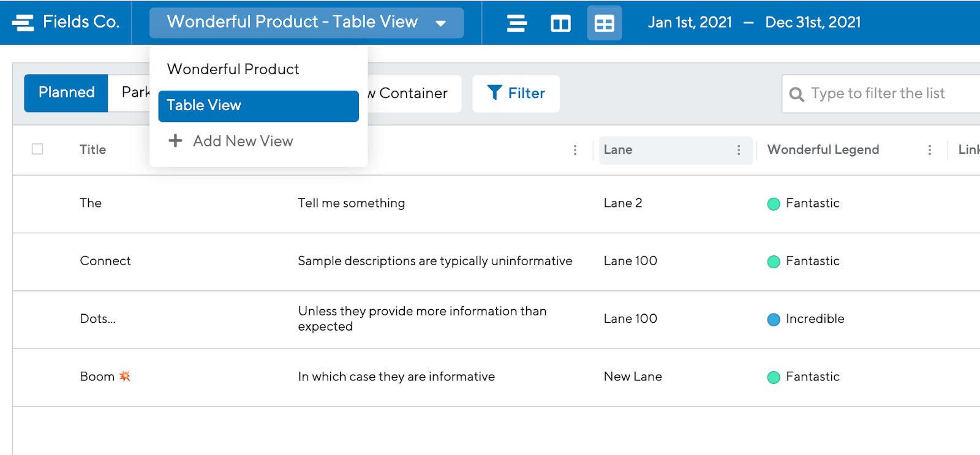Click the plus icon beside Add New View
This screenshot has width=980, height=455.
(175, 141)
